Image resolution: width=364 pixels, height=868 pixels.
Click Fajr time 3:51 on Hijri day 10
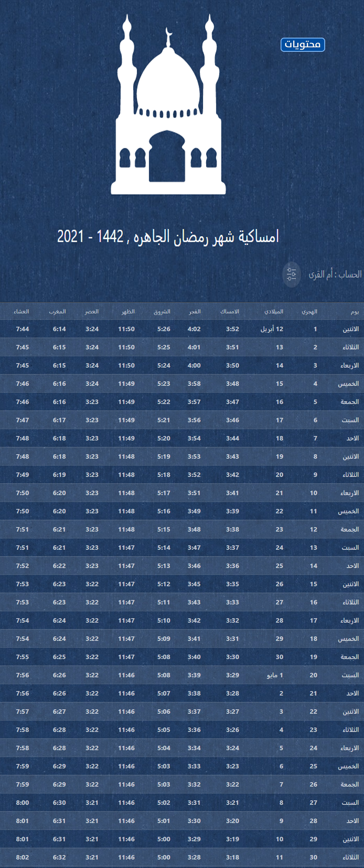194,493
